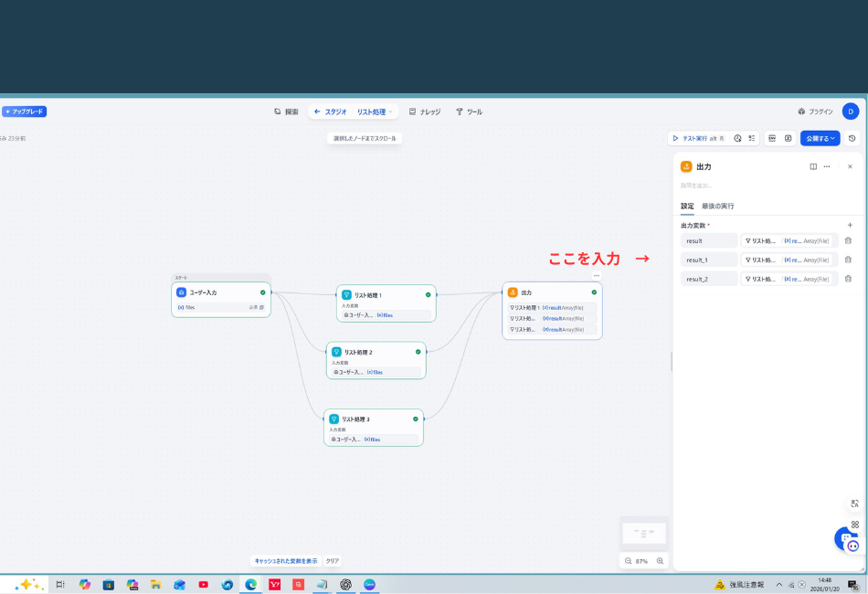Image resolution: width=868 pixels, height=594 pixels.
Task: Click the zoom out magnifier icon
Action: pos(628,561)
